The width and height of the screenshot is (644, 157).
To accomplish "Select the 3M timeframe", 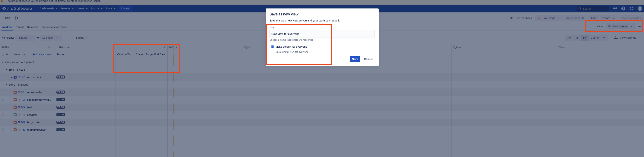I will [569, 38].
